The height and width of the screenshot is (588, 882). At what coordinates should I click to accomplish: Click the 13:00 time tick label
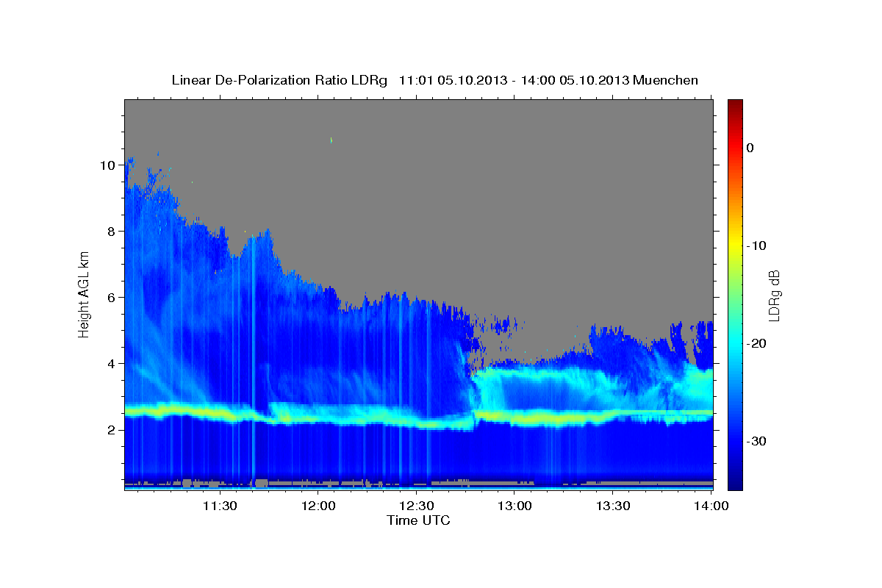[x=515, y=506]
